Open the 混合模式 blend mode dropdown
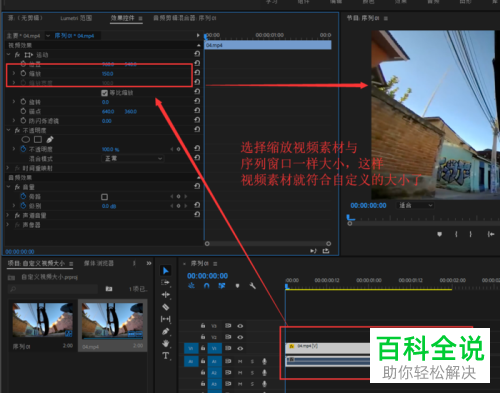The width and height of the screenshot is (500, 393). [x=132, y=158]
